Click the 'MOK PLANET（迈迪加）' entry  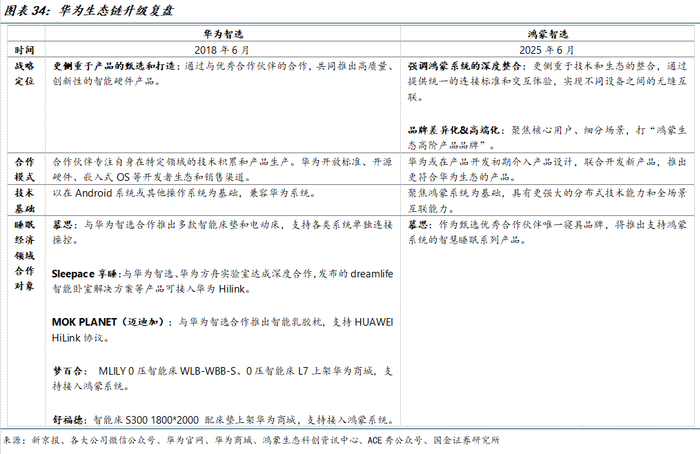point(108,322)
